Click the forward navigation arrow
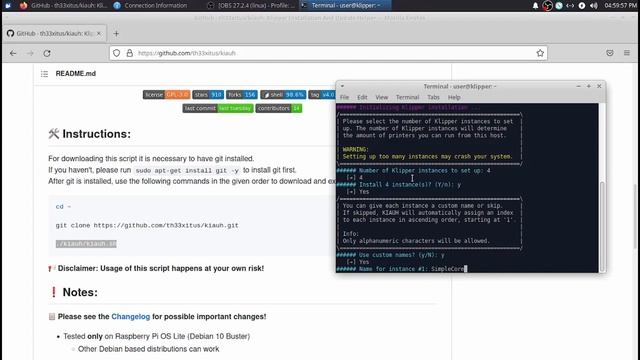Screen dimensions: 640x360 (x=30, y=53)
